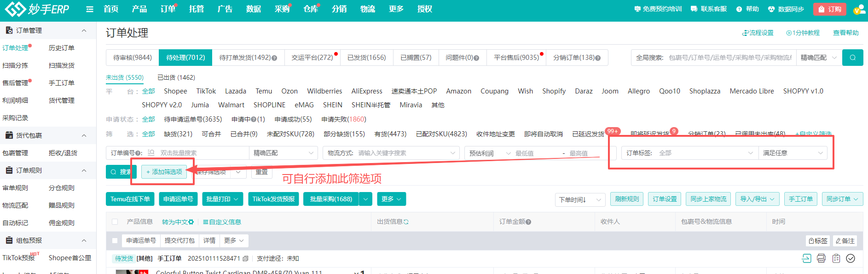Image resolution: width=868 pixels, height=274 pixels.
Task: Open the 同步订单 dropdown
Action: tap(842, 199)
